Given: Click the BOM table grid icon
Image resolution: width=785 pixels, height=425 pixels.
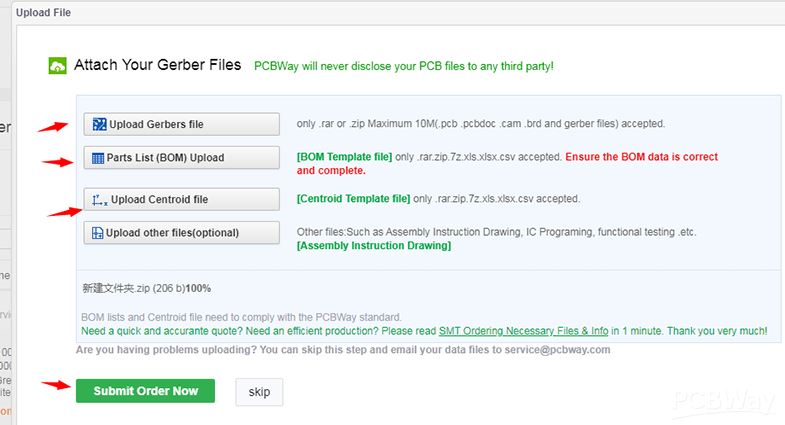Looking at the screenshot, I should (98, 158).
